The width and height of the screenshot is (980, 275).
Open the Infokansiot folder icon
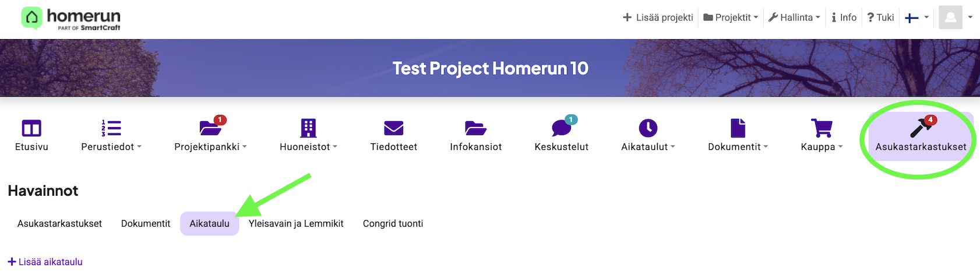(x=475, y=128)
